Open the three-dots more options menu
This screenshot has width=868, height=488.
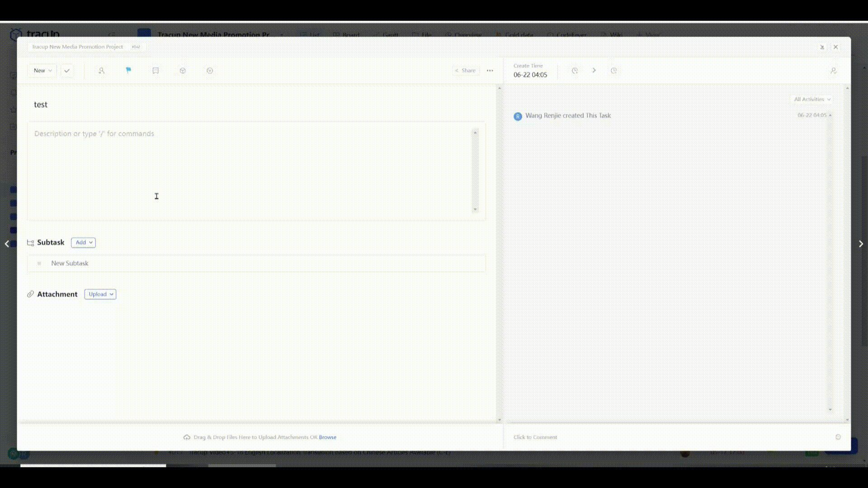[x=490, y=70]
